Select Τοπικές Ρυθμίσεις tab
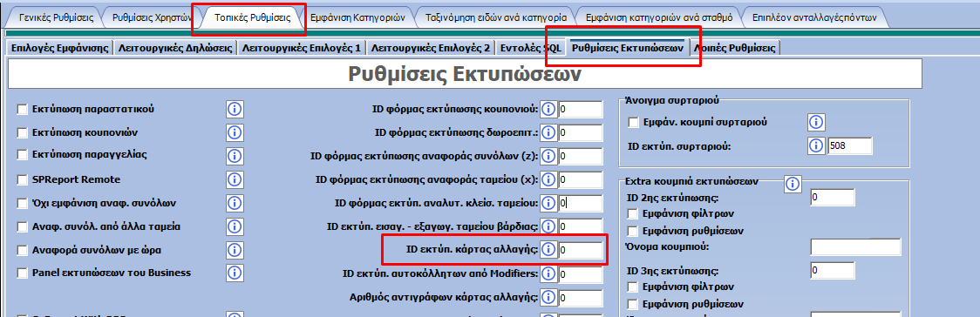Image resolution: width=980 pixels, height=317 pixels. (253, 17)
